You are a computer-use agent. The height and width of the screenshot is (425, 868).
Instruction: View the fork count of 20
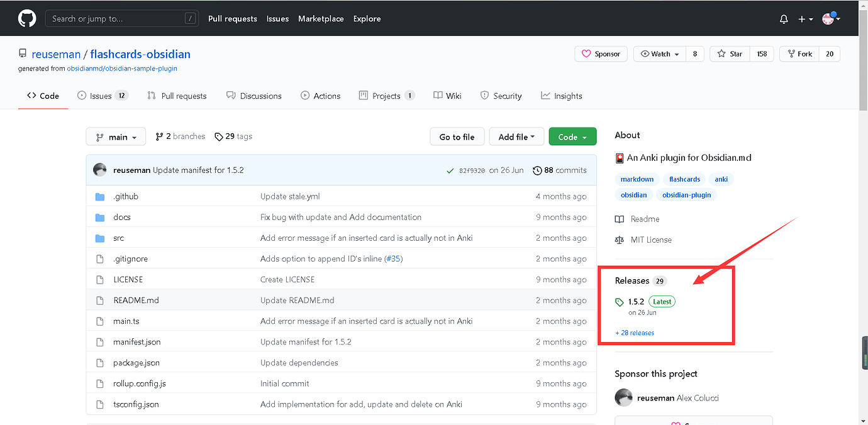pos(830,54)
